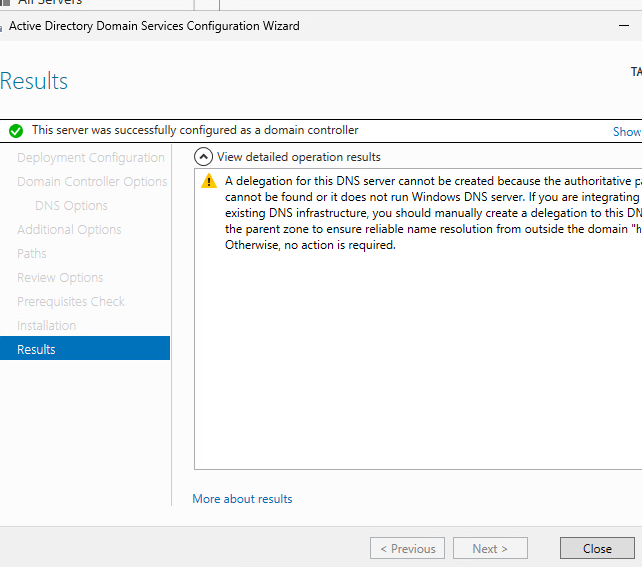
Task: Click the successfully configured domain controller message
Action: click(x=195, y=130)
